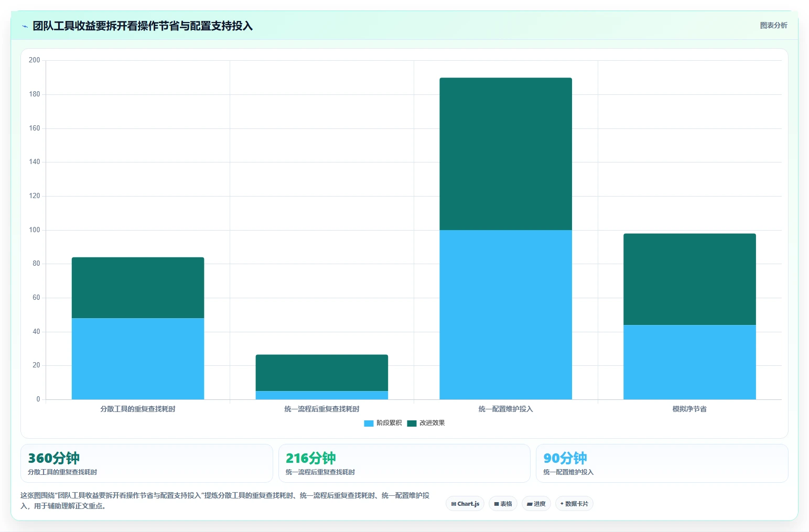The width and height of the screenshot is (809, 532).
Task: Click the Chart.js tag chip
Action: tap(465, 504)
